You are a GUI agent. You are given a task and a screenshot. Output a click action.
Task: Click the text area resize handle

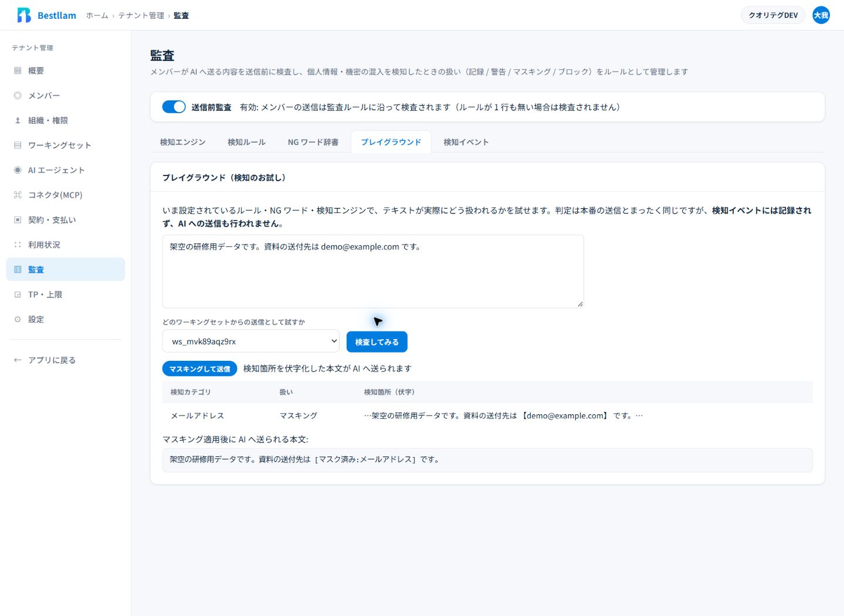point(580,304)
